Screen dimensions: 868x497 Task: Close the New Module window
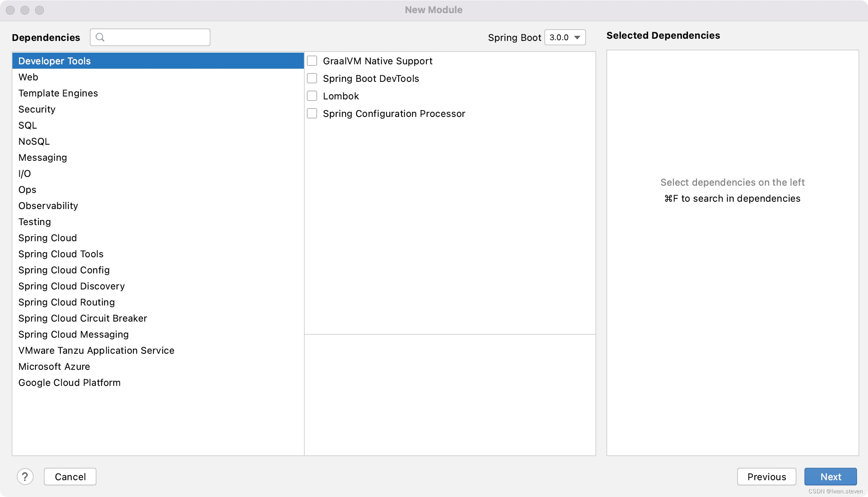(x=10, y=10)
